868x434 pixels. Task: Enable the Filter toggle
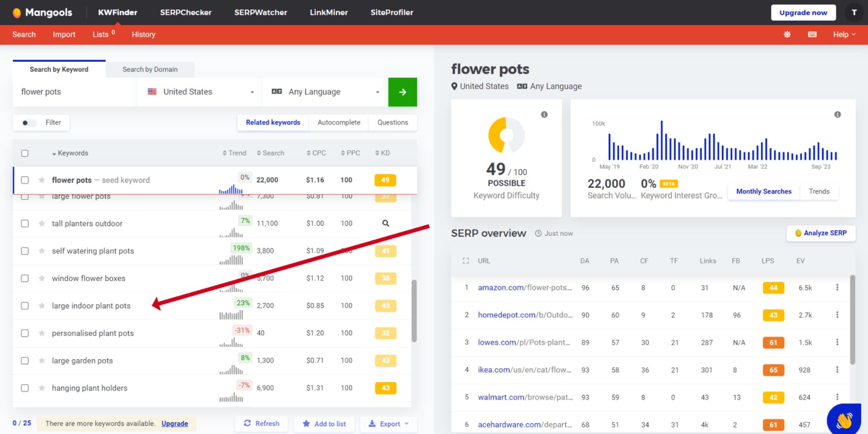(27, 122)
